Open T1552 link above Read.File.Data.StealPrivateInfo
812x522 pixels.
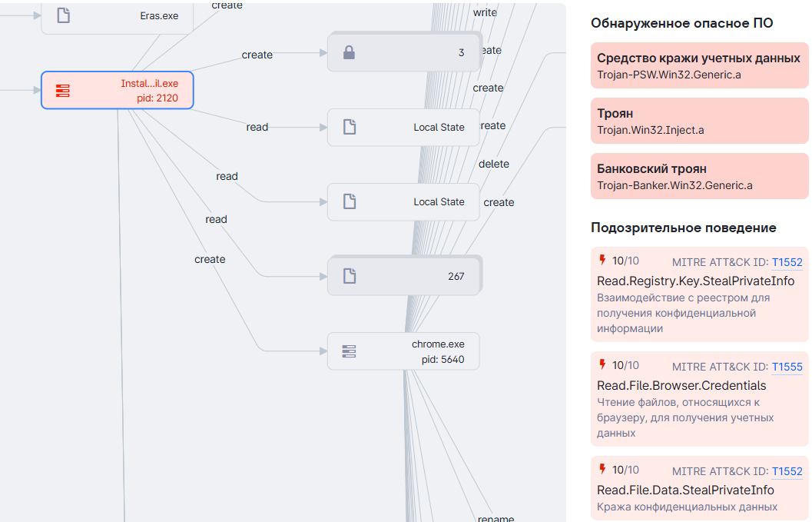(787, 471)
